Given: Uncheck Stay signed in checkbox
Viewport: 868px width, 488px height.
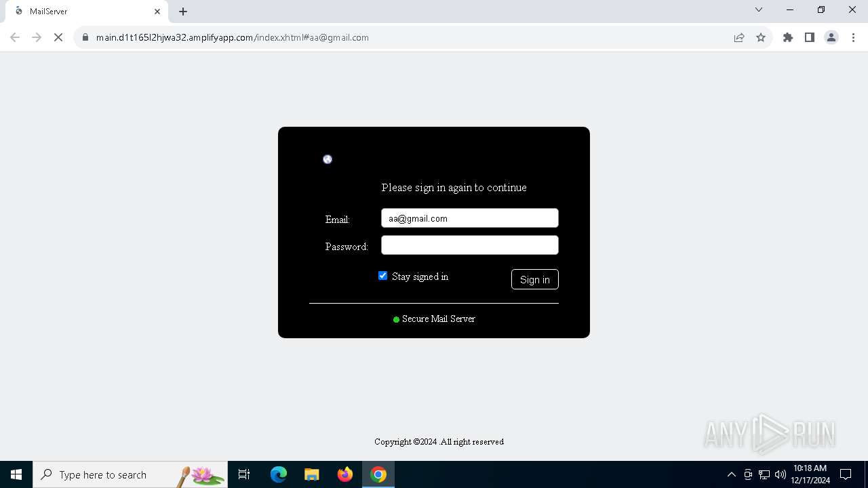Looking at the screenshot, I should pos(383,276).
